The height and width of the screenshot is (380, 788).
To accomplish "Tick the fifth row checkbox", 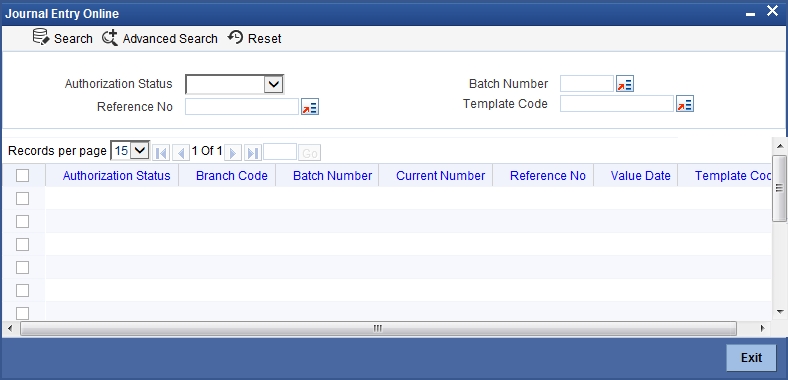I will click(22, 291).
